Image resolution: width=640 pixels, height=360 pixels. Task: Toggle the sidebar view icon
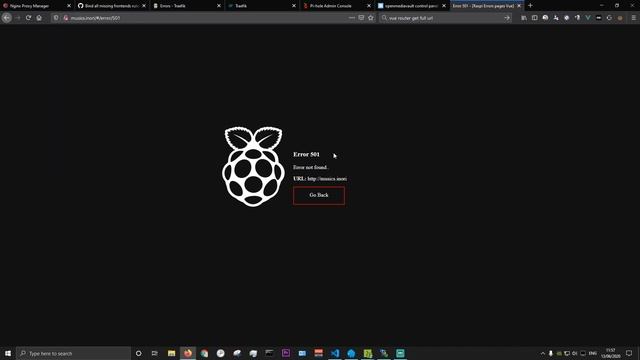[x=534, y=18]
